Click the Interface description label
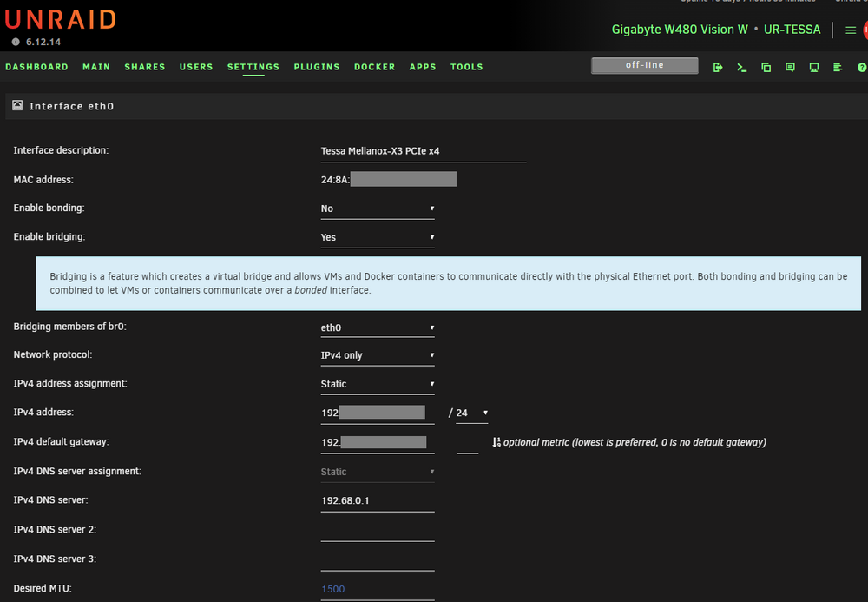Screen dimensions: 868x602 point(61,150)
